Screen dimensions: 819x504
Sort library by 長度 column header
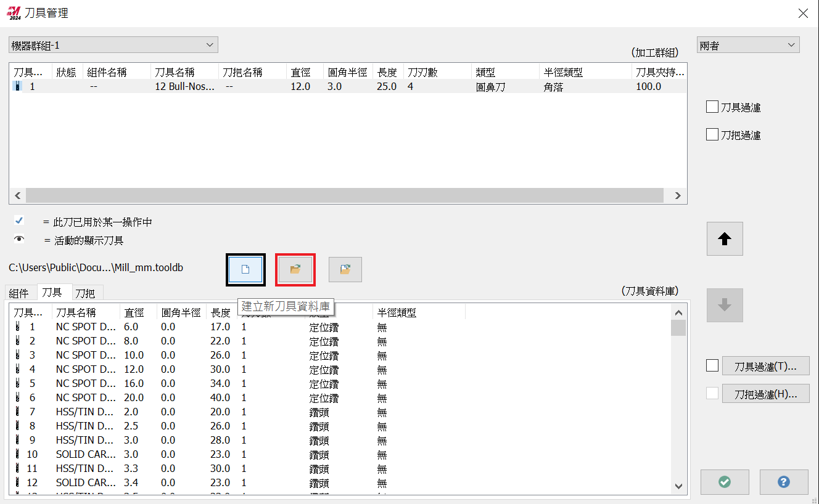coord(221,312)
